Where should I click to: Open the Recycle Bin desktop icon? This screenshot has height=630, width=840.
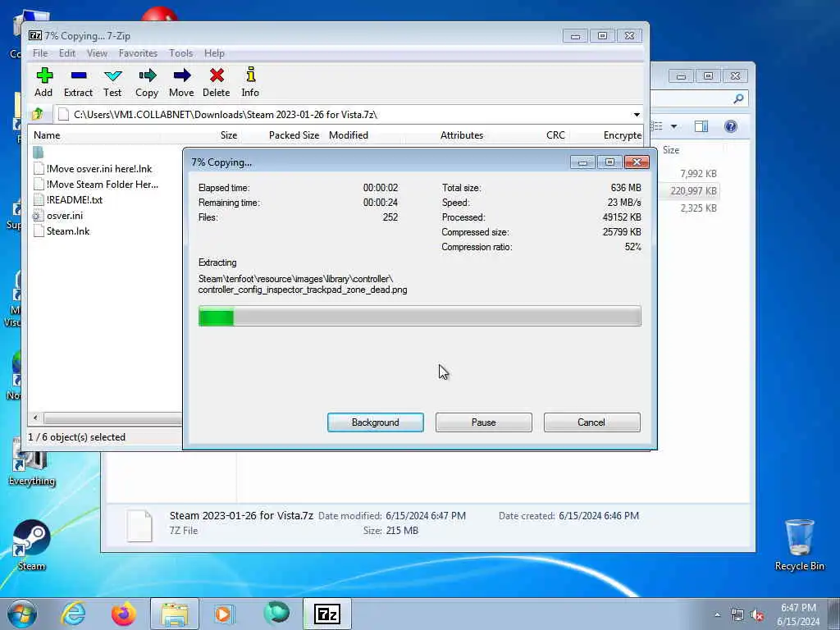tap(799, 545)
